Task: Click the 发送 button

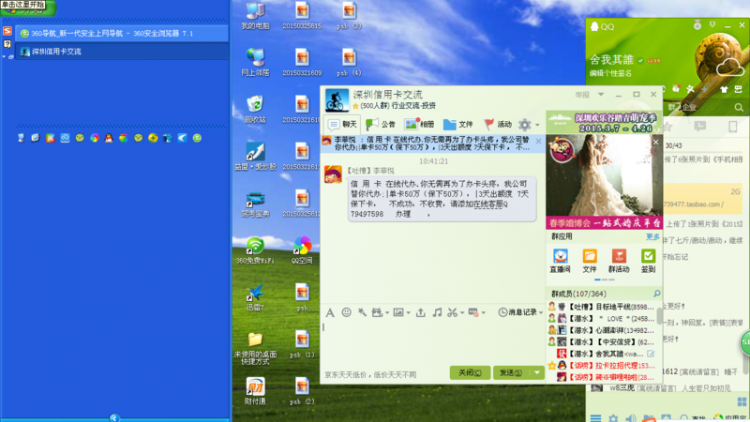Action: [x=512, y=372]
